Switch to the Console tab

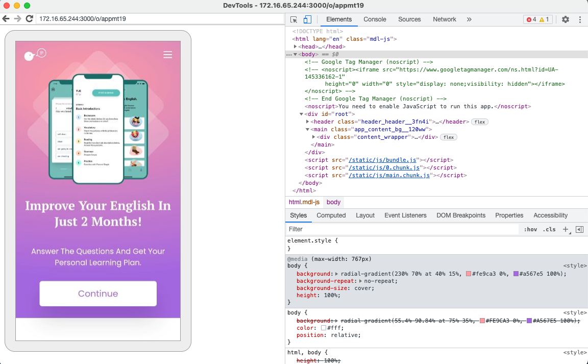[375, 19]
